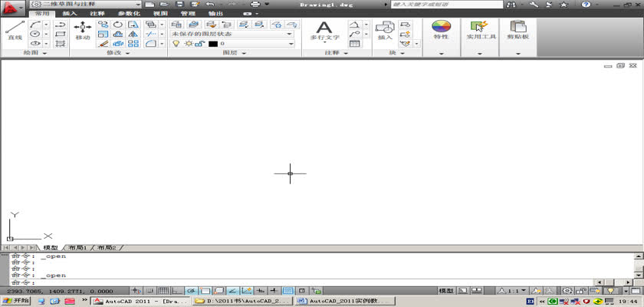Expand the layer state dropdown 未保存的图层状态
The image size is (644, 307).
(x=232, y=34)
